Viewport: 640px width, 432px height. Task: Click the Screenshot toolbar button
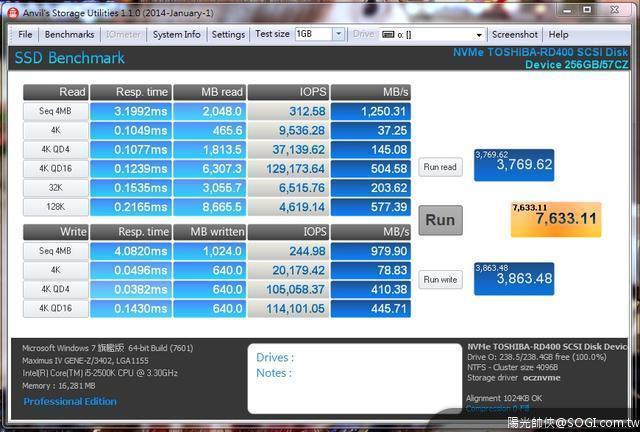tap(514, 34)
